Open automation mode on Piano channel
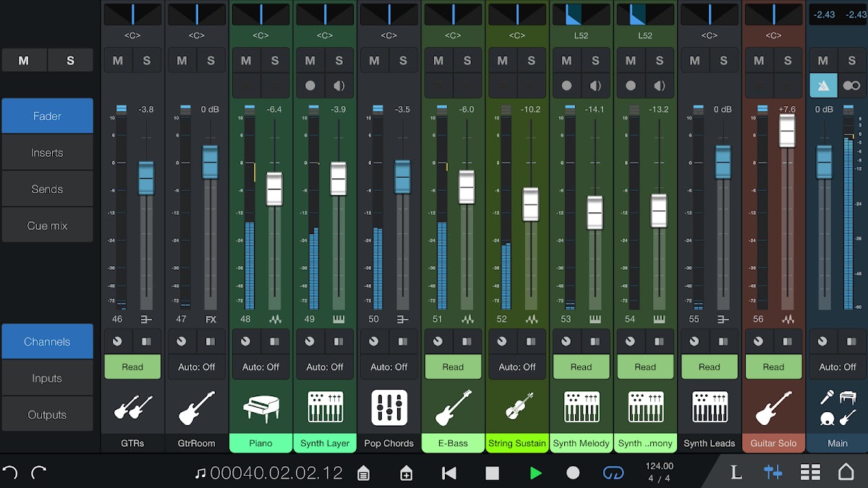868x488 pixels. [260, 367]
